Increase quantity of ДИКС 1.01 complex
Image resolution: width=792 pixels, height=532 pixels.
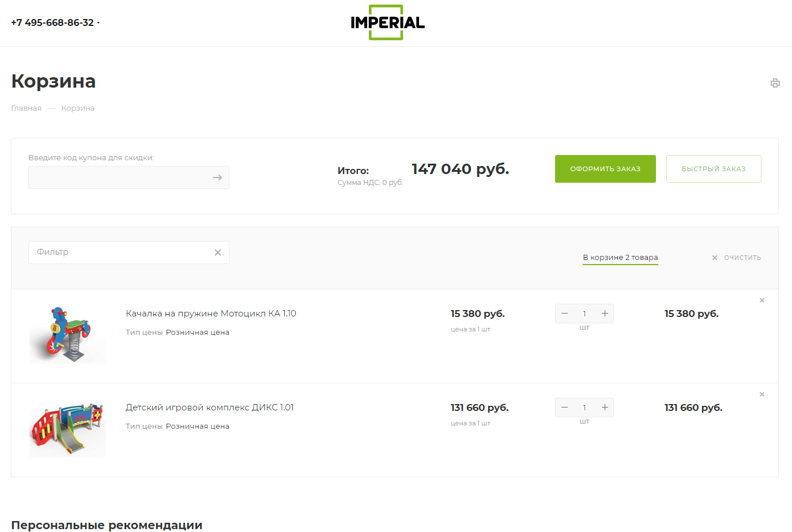tap(605, 408)
